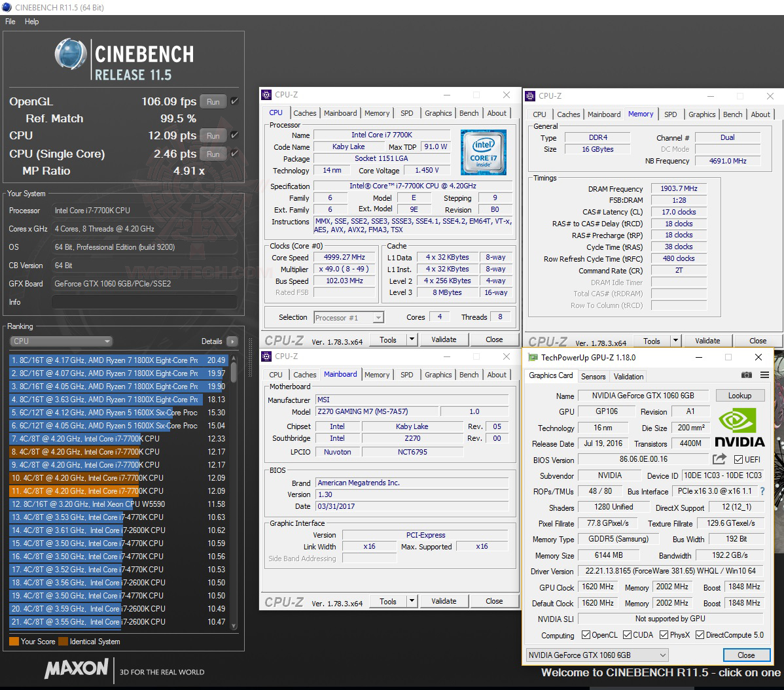Toggle the OpenGL test checkmark
Viewport: 784px width, 690px height.
[x=234, y=101]
